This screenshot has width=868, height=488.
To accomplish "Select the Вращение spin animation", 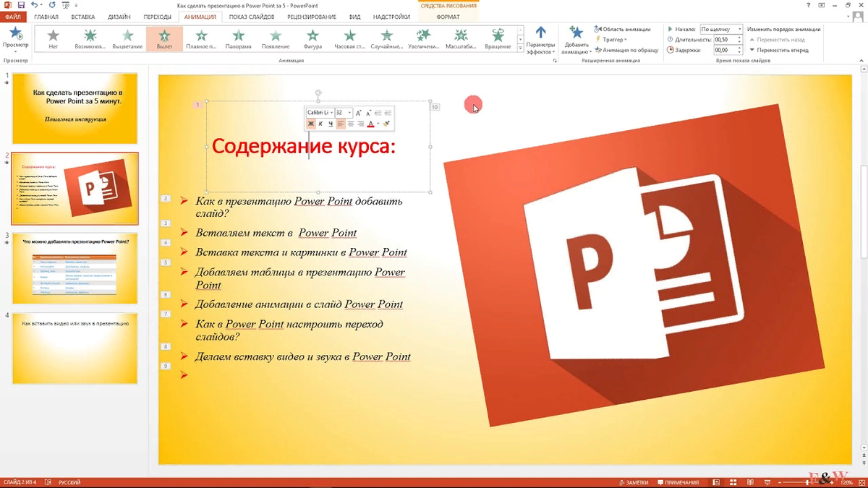I will click(x=498, y=38).
